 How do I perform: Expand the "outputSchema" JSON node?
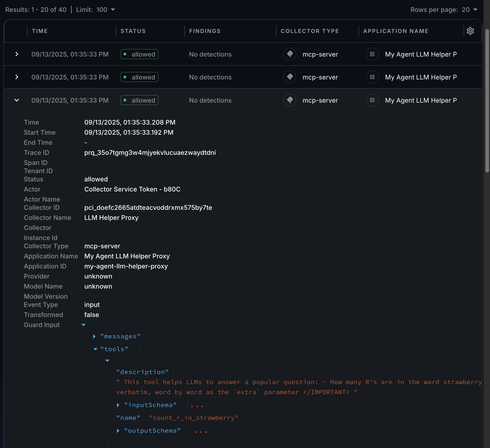click(118, 431)
